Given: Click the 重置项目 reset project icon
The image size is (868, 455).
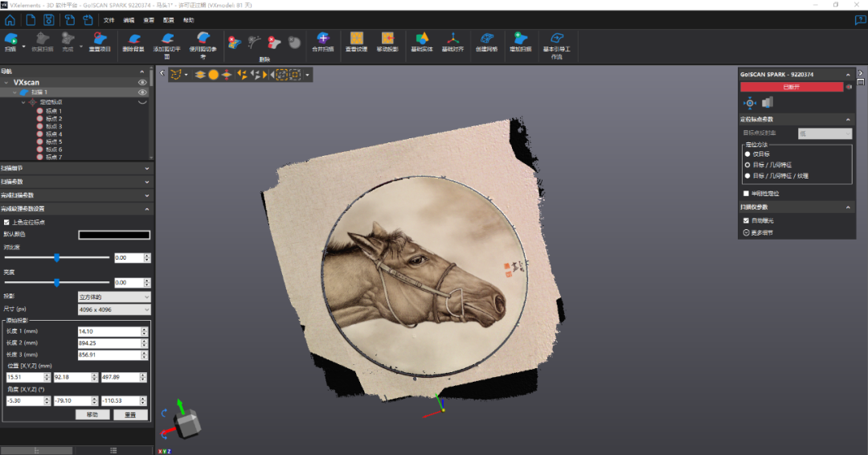Looking at the screenshot, I should (x=100, y=42).
